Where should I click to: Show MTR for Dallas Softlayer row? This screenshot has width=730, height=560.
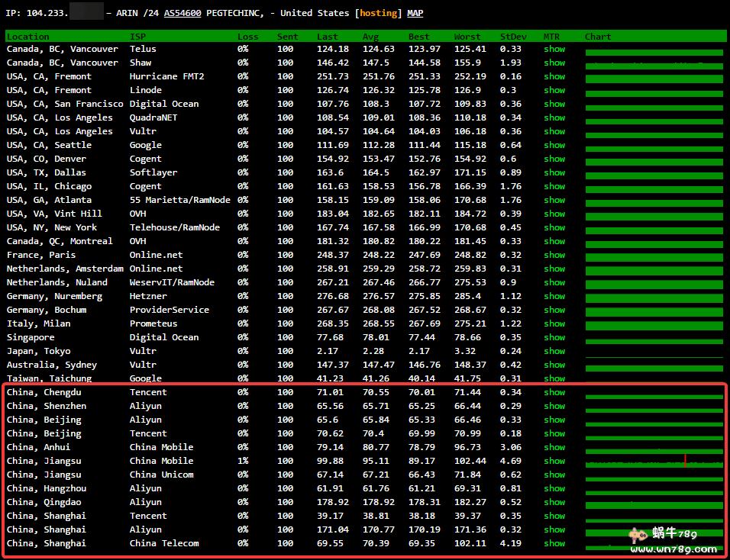pos(554,172)
